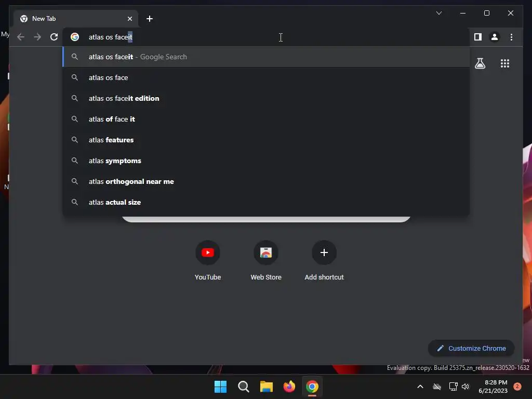
Task: Pick the 'atlas os faceit edition' suggestion
Action: pos(266,98)
